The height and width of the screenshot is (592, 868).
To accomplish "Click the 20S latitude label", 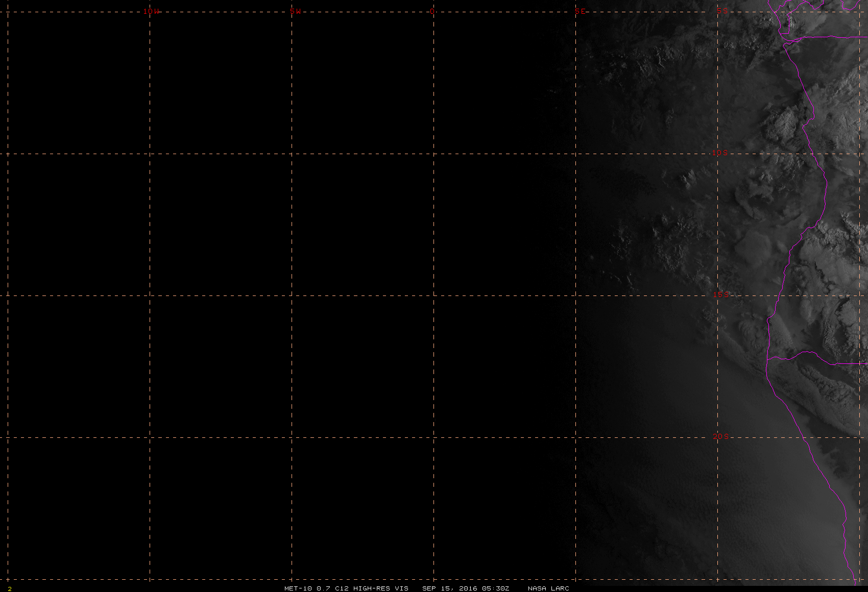I will click(x=721, y=436).
